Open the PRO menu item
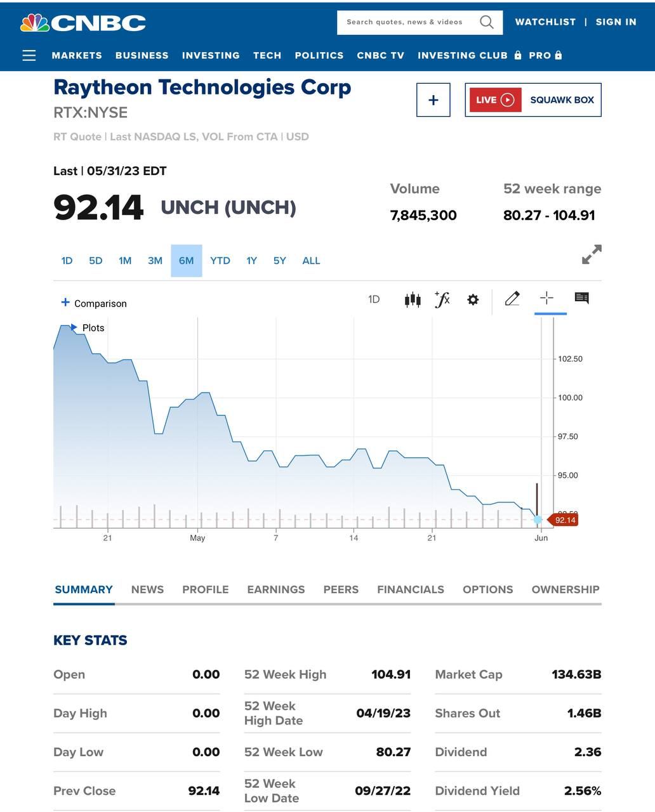 540,55
